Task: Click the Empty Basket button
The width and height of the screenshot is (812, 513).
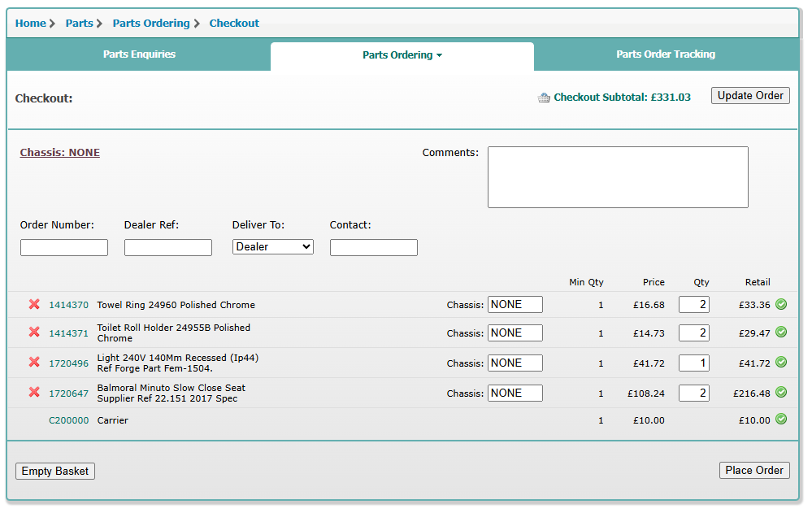Action: pyautogui.click(x=55, y=471)
